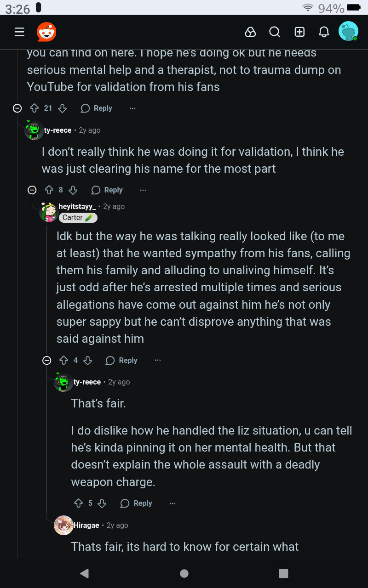Downvote ty-reece's comment with 5 points

click(102, 503)
